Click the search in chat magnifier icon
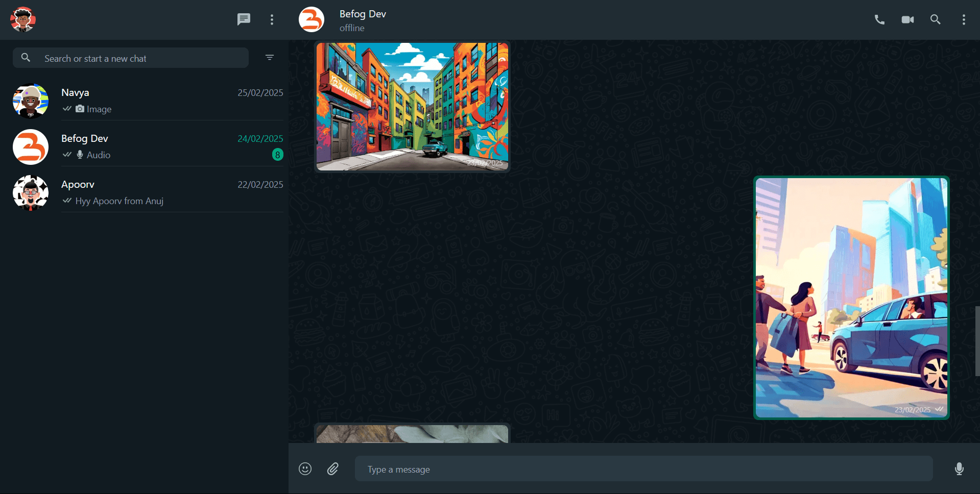980x494 pixels. tap(935, 20)
